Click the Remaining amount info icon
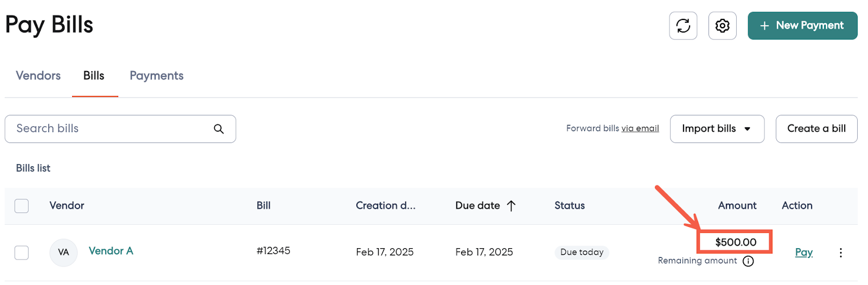Viewport: 868px width, 285px height. 748,261
